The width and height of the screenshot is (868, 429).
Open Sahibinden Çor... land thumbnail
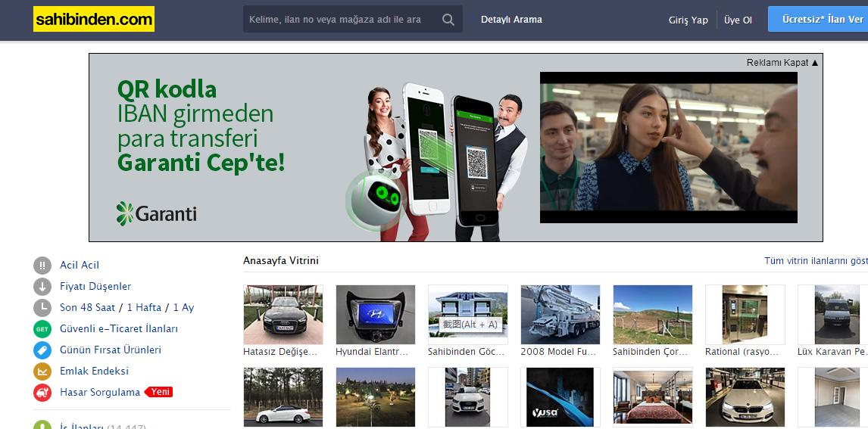click(653, 315)
